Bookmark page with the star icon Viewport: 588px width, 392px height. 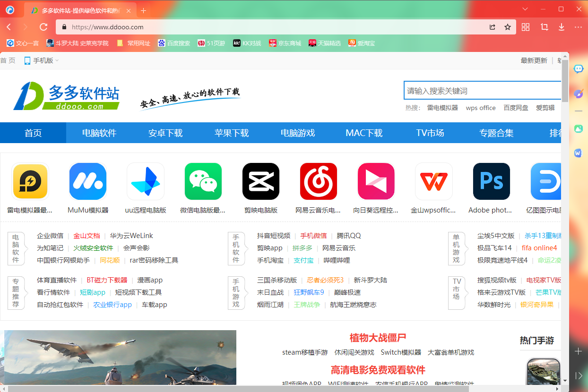[x=508, y=27]
